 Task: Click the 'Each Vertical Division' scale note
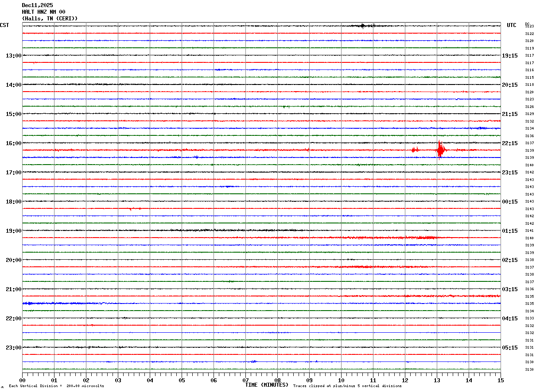(x=56, y=386)
